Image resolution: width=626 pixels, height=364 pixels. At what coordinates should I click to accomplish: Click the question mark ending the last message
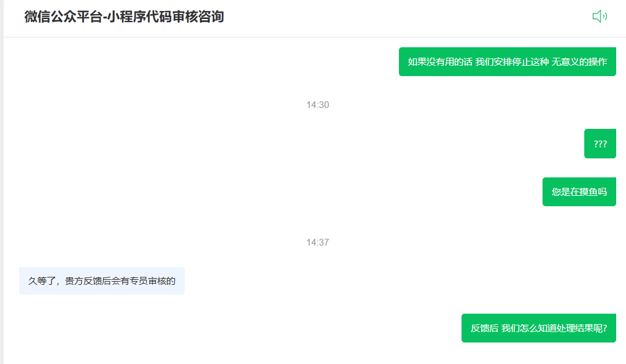tap(605, 328)
